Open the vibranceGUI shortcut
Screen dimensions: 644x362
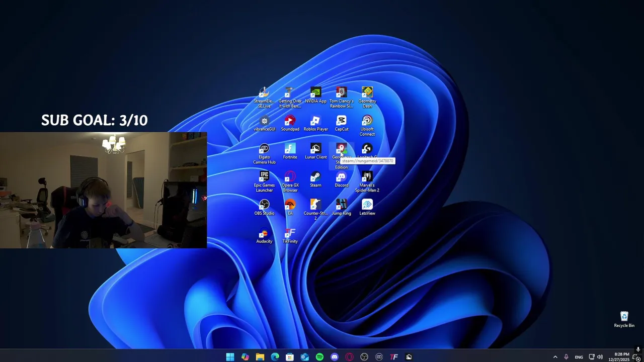(264, 124)
